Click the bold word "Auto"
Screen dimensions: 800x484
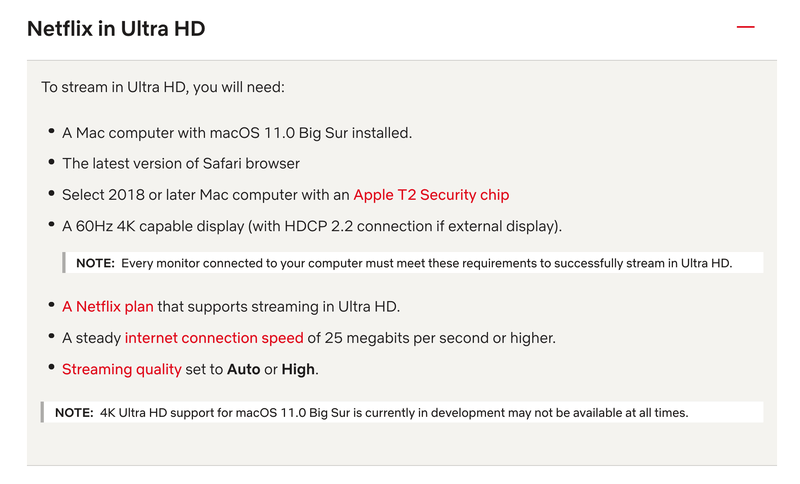243,369
